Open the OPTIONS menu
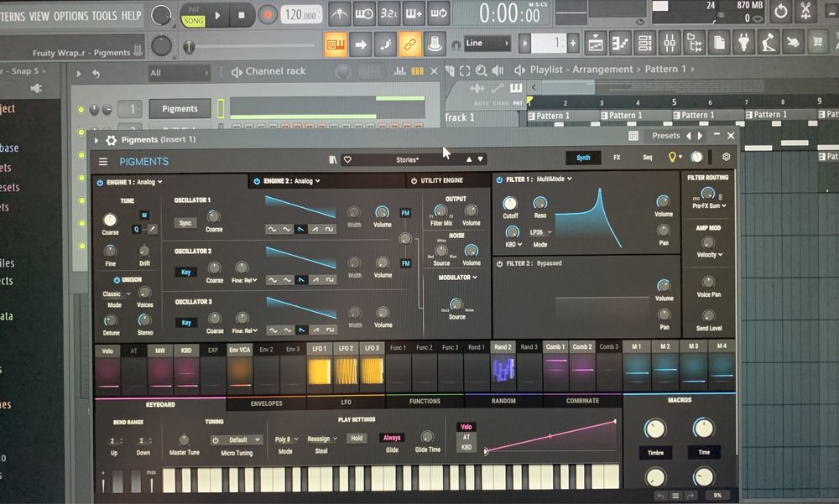Viewport: 839px width, 504px height. click(70, 16)
